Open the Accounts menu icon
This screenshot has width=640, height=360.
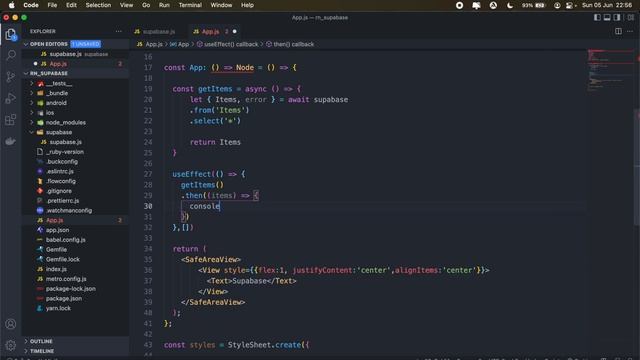pyautogui.click(x=11, y=324)
